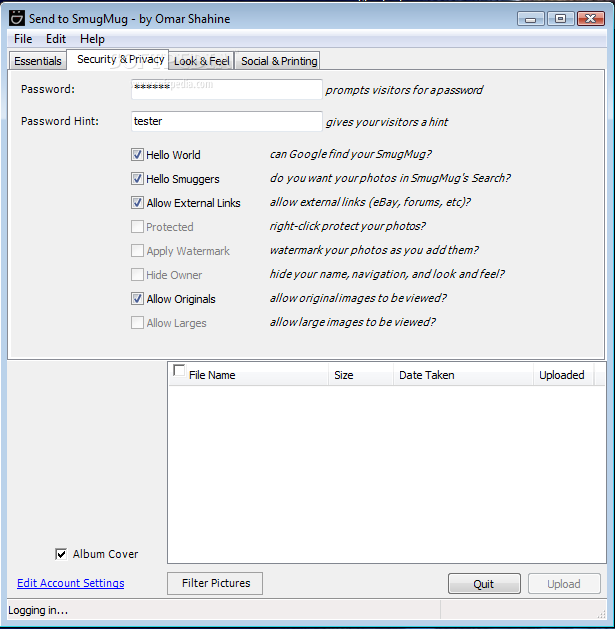
Task: Click the SmugMug app icon in title bar
Action: (x=17, y=18)
